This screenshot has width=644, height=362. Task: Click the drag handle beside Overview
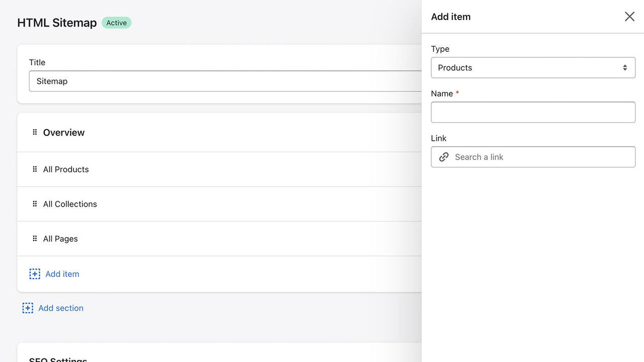[x=34, y=132]
